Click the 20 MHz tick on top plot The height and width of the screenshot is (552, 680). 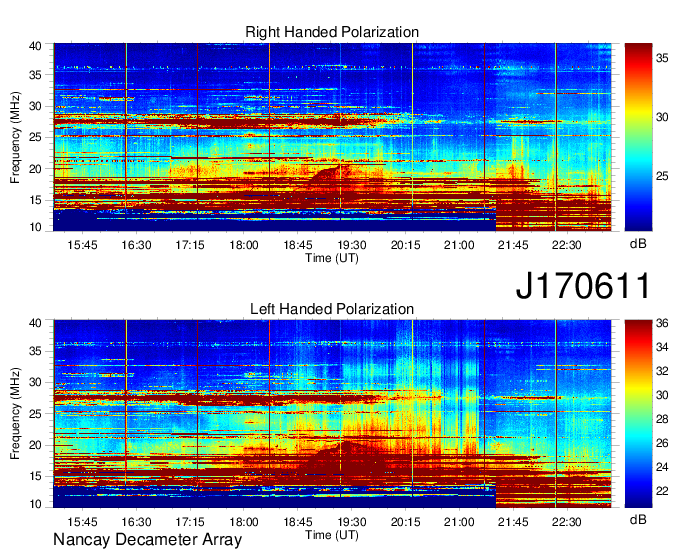35,169
